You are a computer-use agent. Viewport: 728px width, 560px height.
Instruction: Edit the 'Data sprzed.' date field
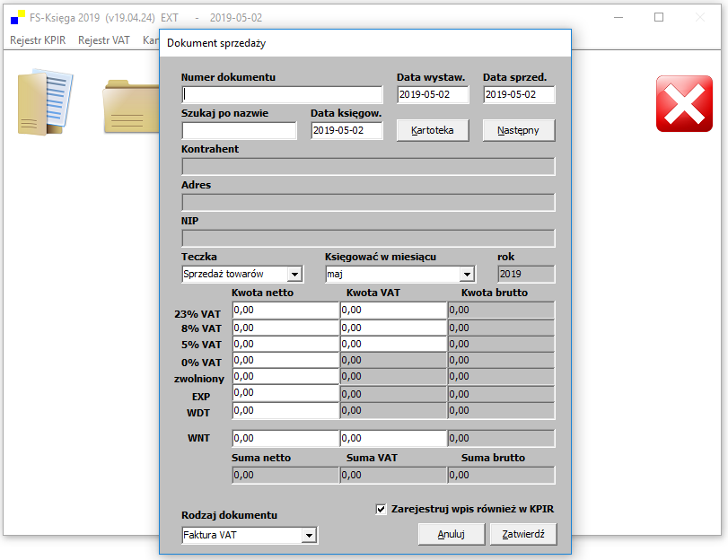[519, 95]
